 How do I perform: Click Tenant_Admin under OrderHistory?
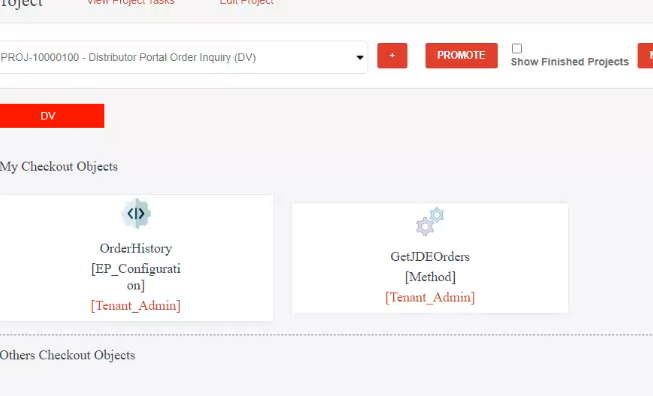[136, 306]
